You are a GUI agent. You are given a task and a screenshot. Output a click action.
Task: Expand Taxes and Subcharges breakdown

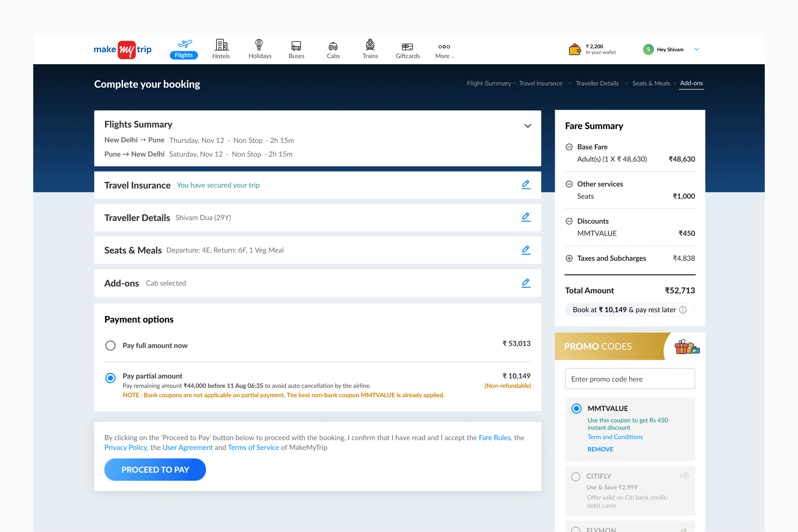[x=569, y=258]
